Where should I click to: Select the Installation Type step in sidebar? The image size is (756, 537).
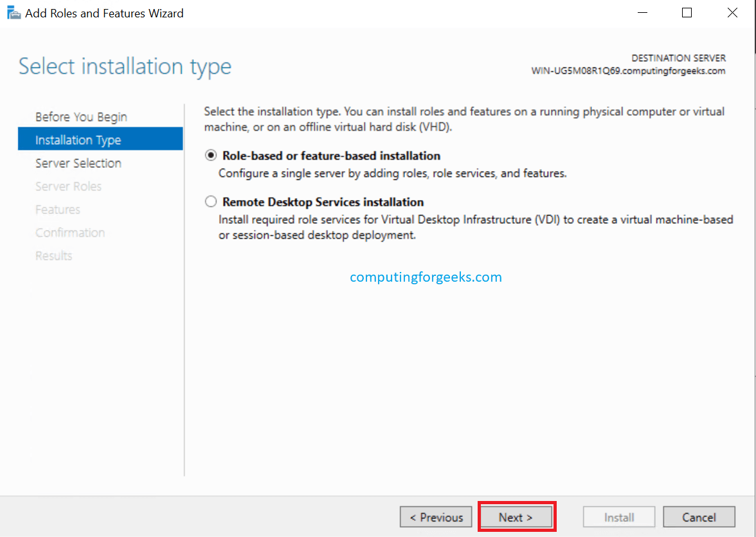coord(78,140)
